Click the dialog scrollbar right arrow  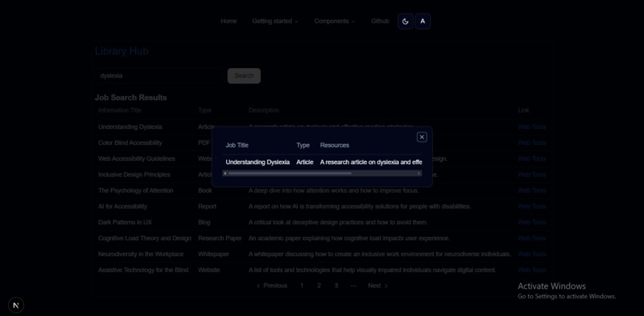coord(419,174)
